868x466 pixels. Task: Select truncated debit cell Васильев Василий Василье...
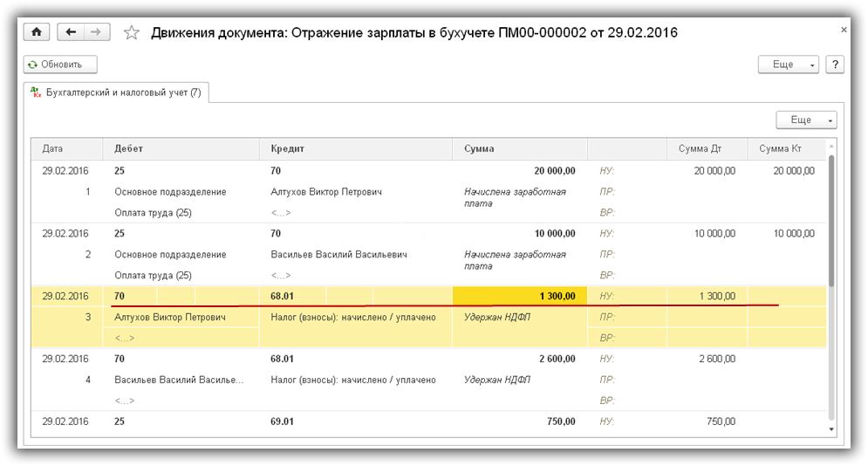pos(179,380)
